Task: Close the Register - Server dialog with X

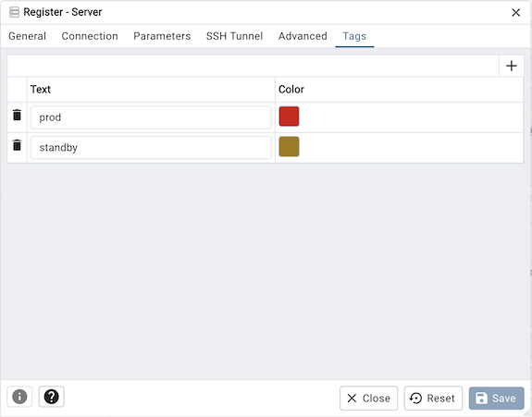Action: (x=516, y=13)
